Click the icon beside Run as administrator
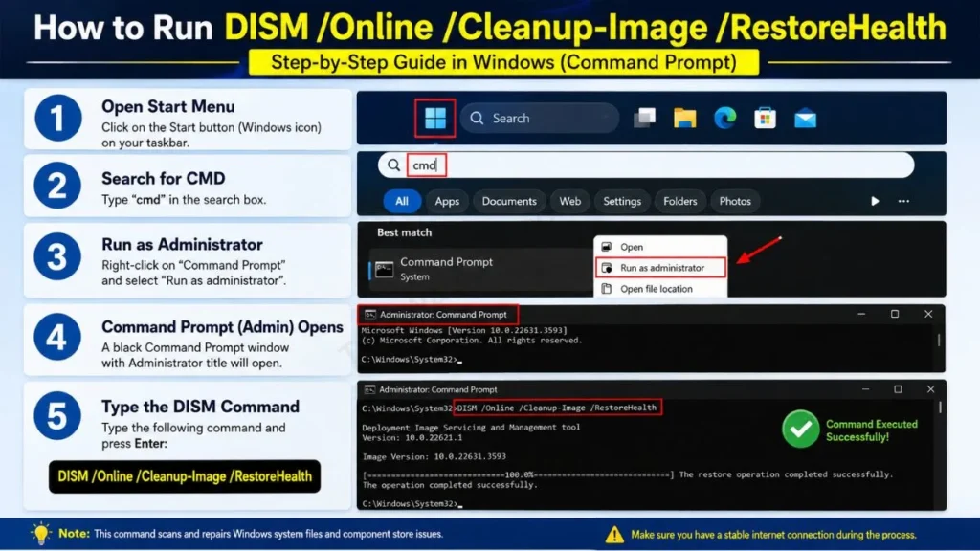The image size is (980, 551). [606, 268]
